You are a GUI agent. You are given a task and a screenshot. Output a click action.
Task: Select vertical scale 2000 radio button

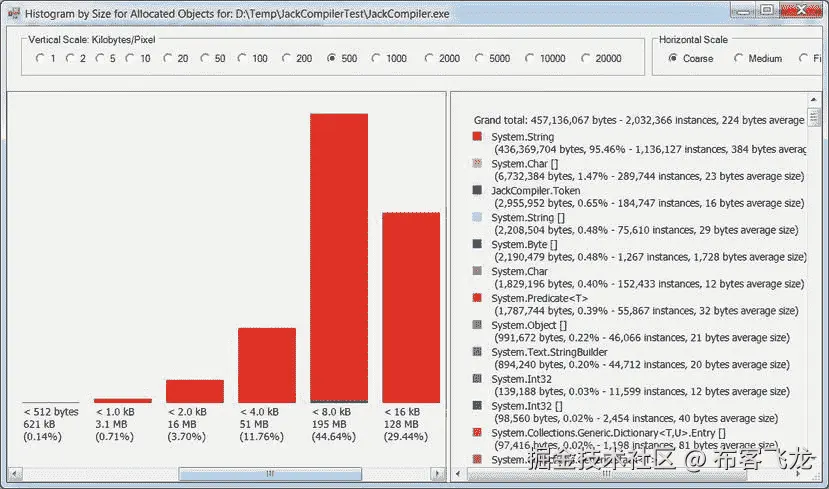[429, 58]
